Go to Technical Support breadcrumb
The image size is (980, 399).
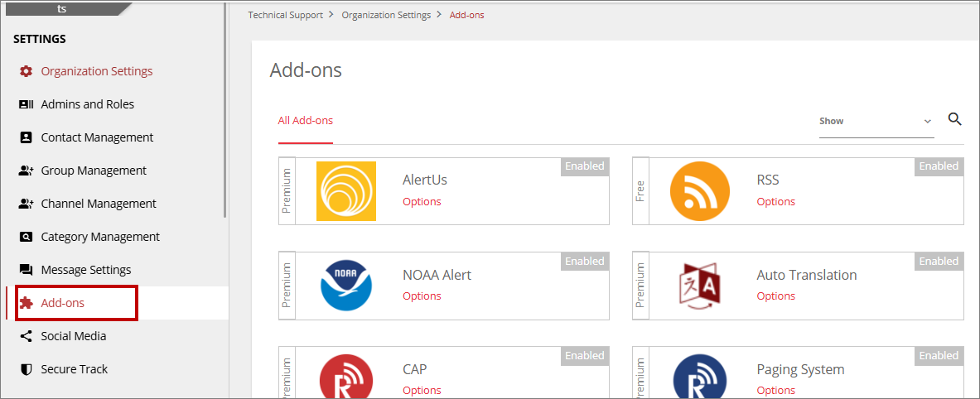[x=286, y=15]
